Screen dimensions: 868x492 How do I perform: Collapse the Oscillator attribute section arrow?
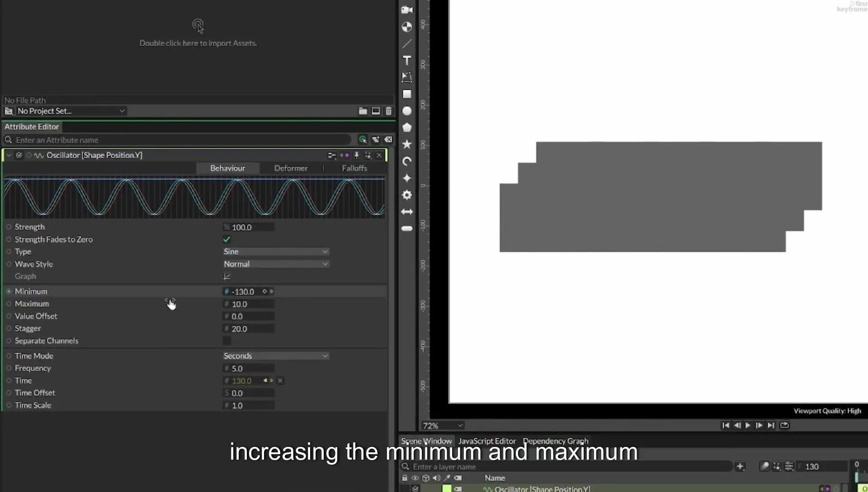(x=9, y=155)
